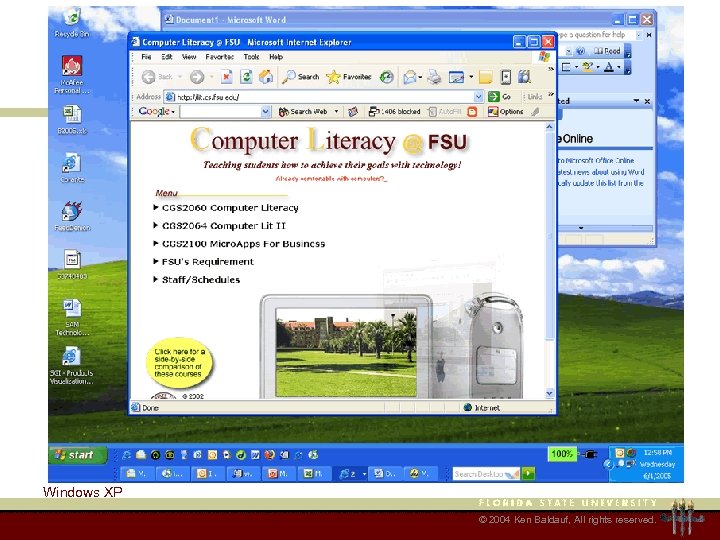Click the Edit page icon in IE toolbar
This screenshot has height=540, width=720.
point(456,77)
